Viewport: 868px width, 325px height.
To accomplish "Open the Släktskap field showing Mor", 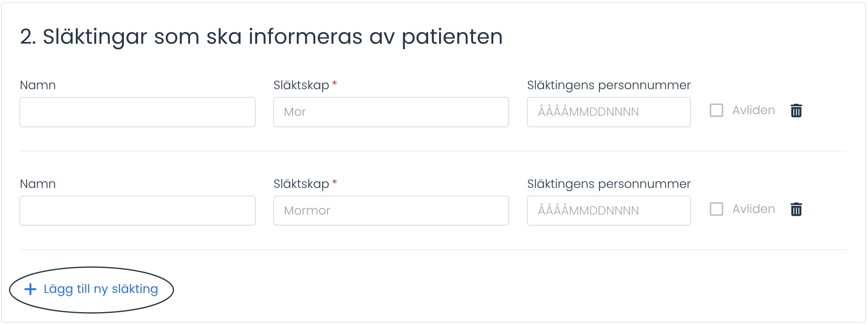I will (x=391, y=112).
